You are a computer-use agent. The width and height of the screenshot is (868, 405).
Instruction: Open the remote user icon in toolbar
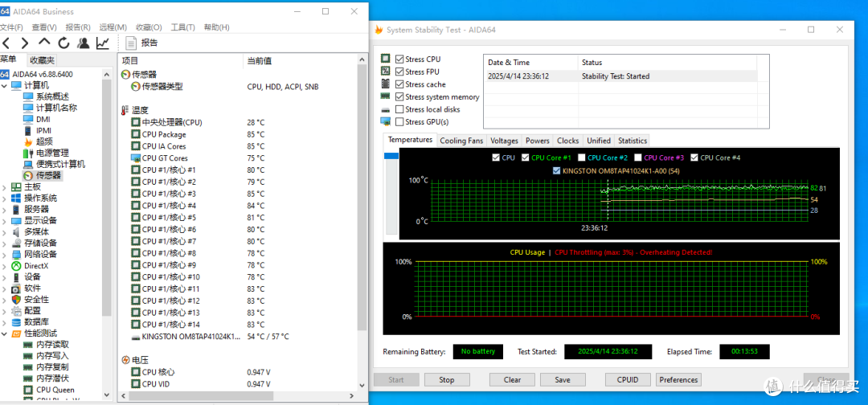coord(83,43)
